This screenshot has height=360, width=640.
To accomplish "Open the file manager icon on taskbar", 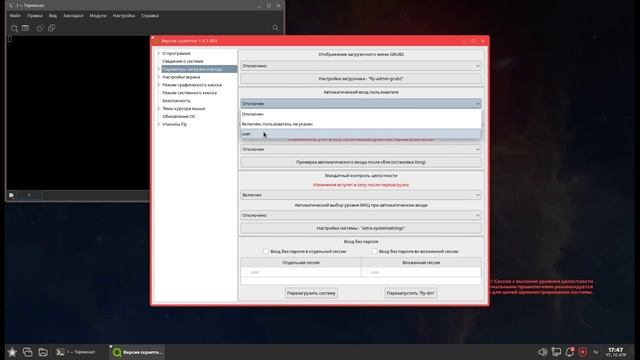I will pyautogui.click(x=43, y=352).
